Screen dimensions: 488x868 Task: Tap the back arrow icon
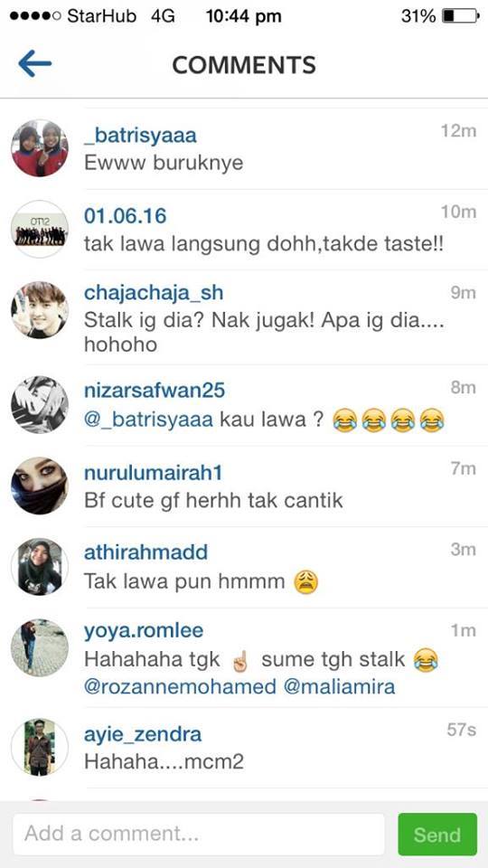point(35,63)
